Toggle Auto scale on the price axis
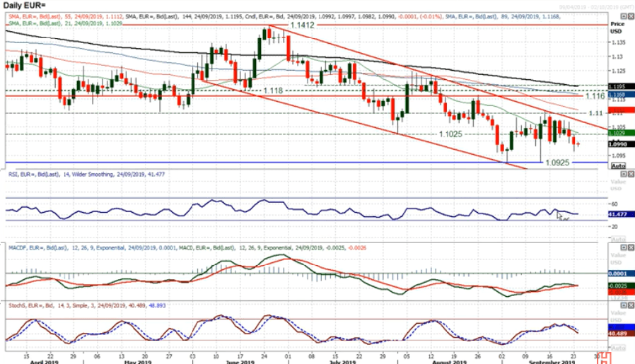The image size is (635, 364). [619, 165]
